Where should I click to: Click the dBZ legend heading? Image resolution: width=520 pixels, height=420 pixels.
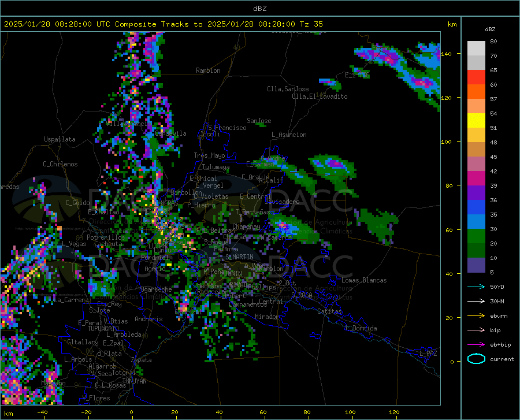click(x=490, y=29)
